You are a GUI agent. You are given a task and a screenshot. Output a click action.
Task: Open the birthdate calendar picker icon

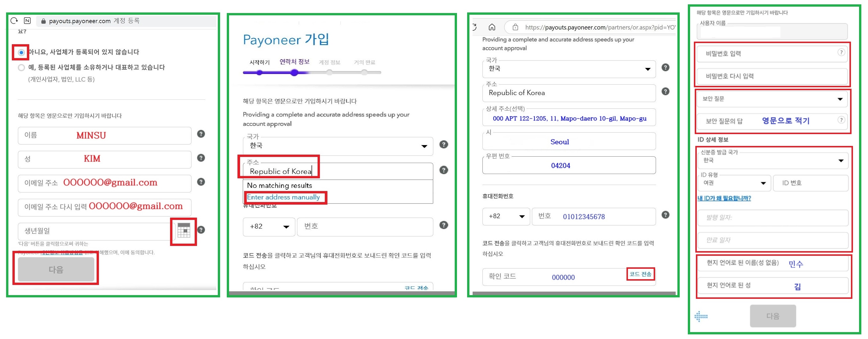click(184, 230)
